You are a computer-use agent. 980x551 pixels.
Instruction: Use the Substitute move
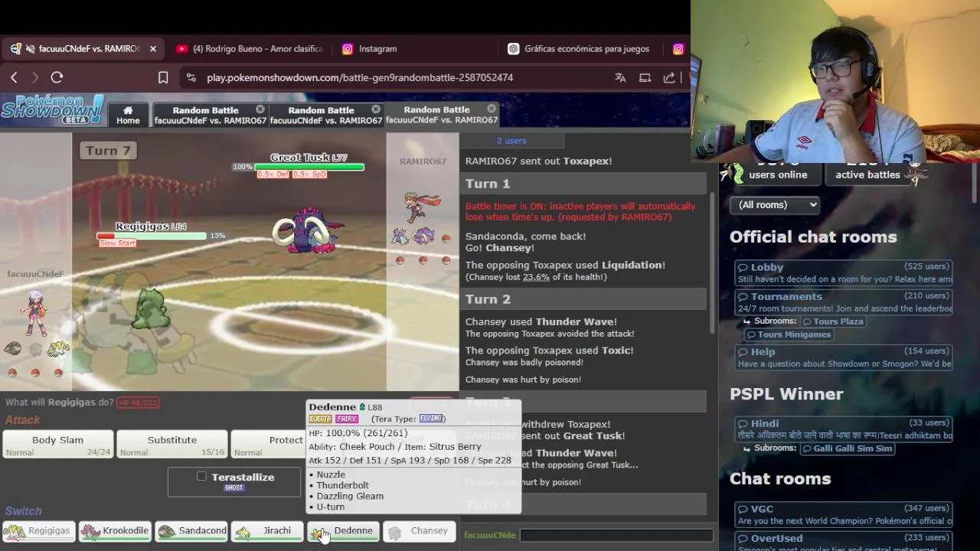(x=171, y=445)
